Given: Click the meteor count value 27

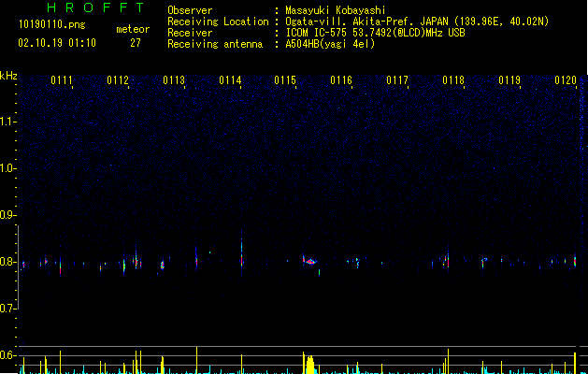Looking at the screenshot, I should pyautogui.click(x=136, y=43).
